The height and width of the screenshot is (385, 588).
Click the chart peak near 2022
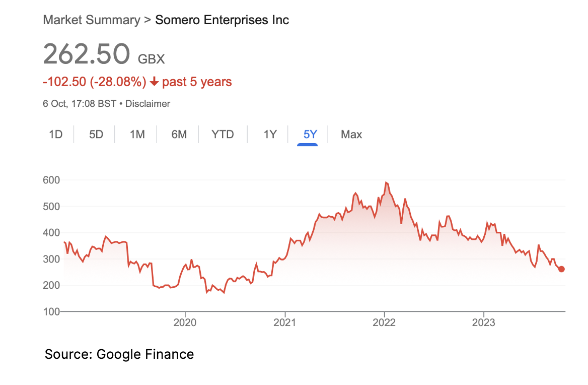pos(386,183)
